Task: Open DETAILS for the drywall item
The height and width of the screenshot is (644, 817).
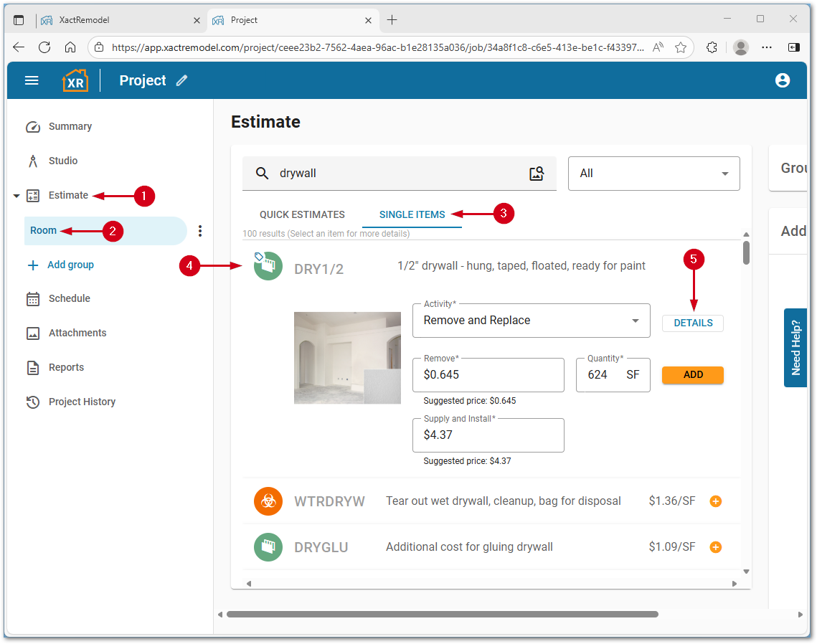Action: (692, 323)
